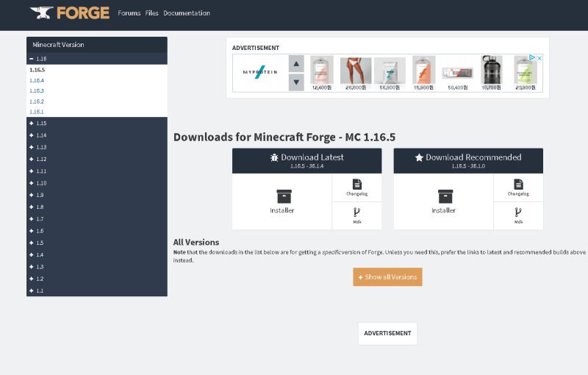Open the 12,400 won product ad
The width and height of the screenshot is (588, 375).
(x=322, y=73)
